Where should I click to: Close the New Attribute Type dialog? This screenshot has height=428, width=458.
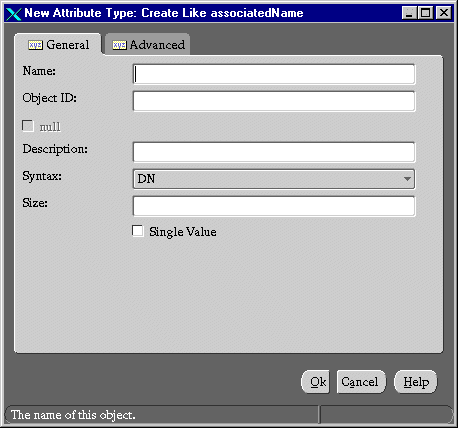point(444,13)
